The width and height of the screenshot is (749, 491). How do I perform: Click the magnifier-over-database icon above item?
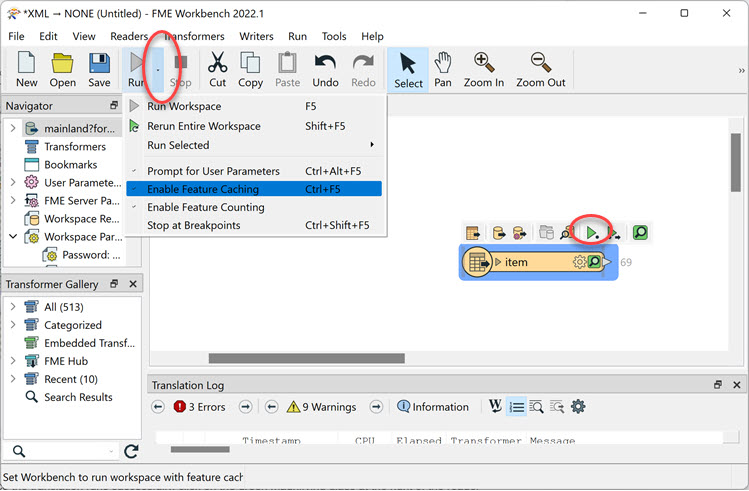coord(567,233)
